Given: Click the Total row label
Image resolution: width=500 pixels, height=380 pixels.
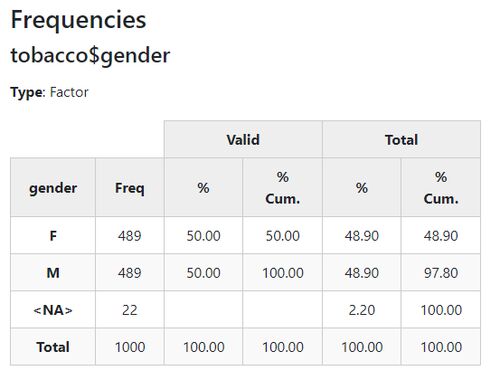Looking at the screenshot, I should tap(53, 347).
